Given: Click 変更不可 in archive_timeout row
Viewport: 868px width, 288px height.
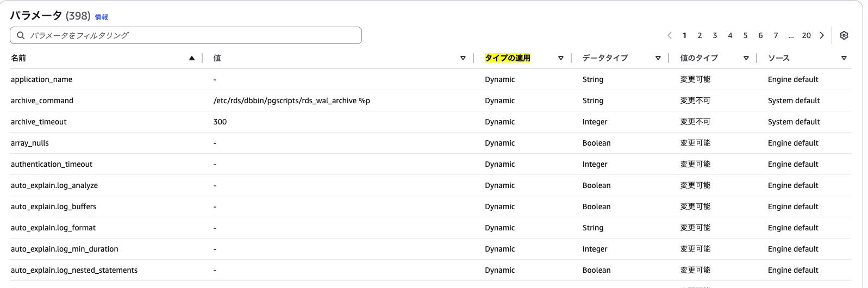Looking at the screenshot, I should [695, 122].
